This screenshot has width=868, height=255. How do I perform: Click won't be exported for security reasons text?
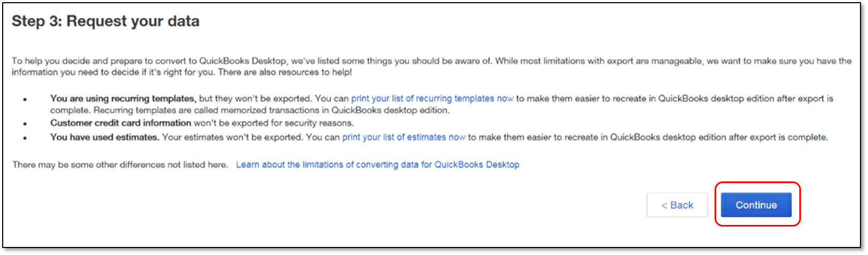[274, 123]
